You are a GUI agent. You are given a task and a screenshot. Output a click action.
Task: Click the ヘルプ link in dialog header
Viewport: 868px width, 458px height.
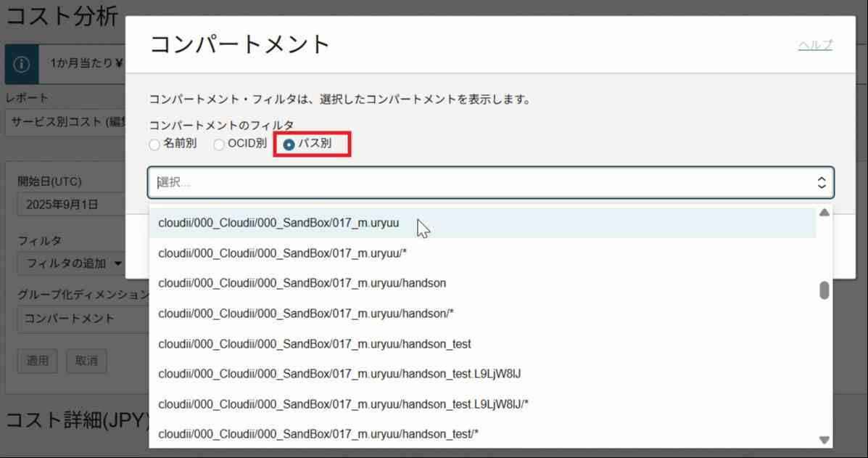point(815,45)
